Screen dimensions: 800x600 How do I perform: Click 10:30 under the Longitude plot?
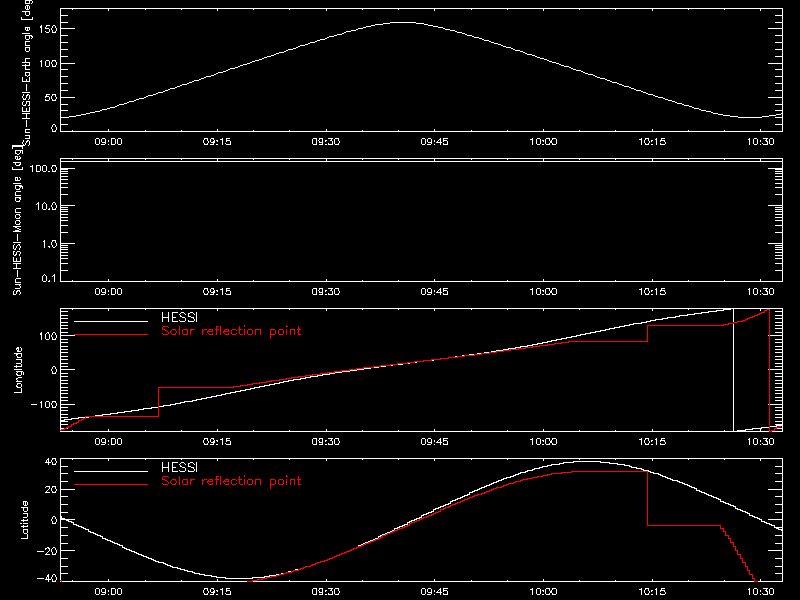(761, 441)
